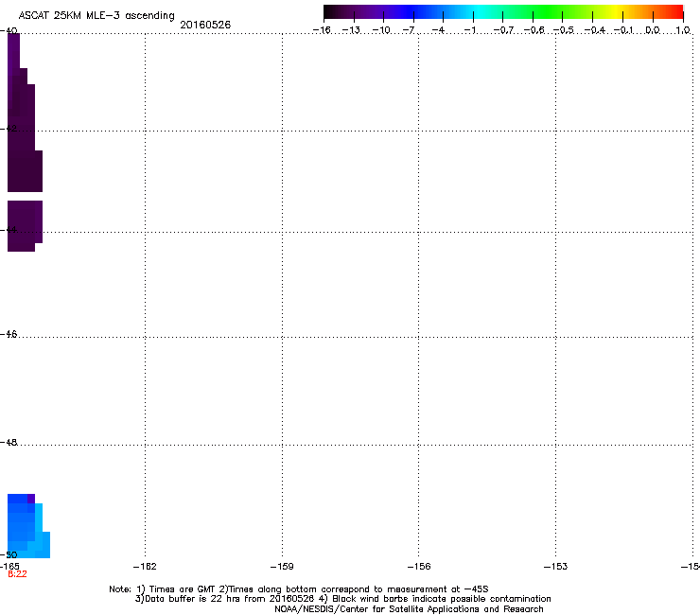This screenshot has width=700, height=615.
Task: Click the red 8:22 swath time label
Action: (x=17, y=574)
